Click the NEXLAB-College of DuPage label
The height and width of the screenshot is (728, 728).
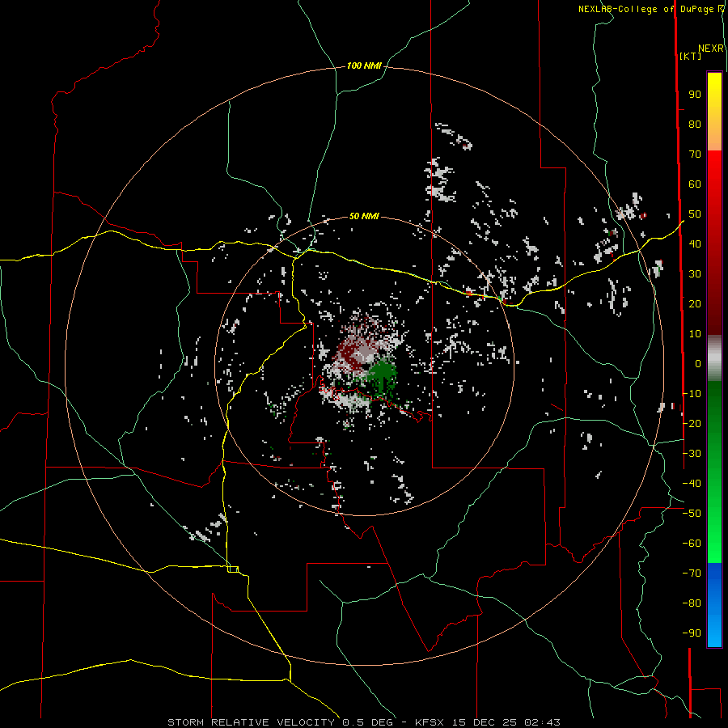[x=645, y=9]
